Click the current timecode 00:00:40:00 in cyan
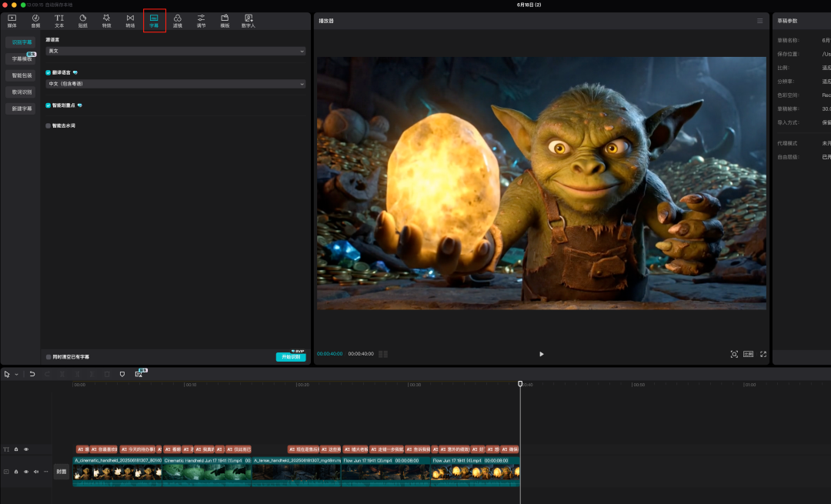 point(329,353)
